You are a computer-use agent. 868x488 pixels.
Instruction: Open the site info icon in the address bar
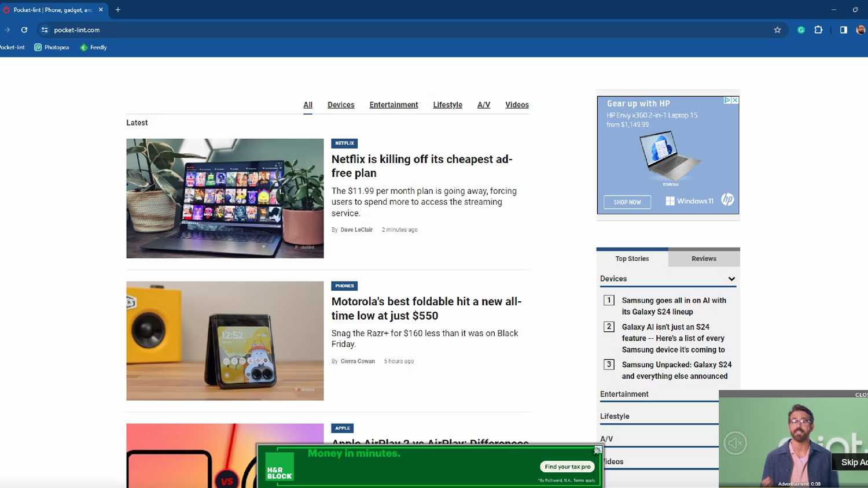coord(45,30)
